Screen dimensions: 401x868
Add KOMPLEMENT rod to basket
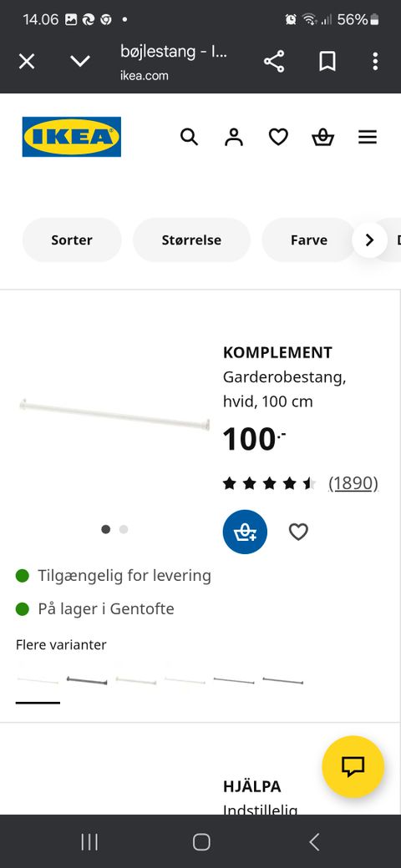(245, 532)
